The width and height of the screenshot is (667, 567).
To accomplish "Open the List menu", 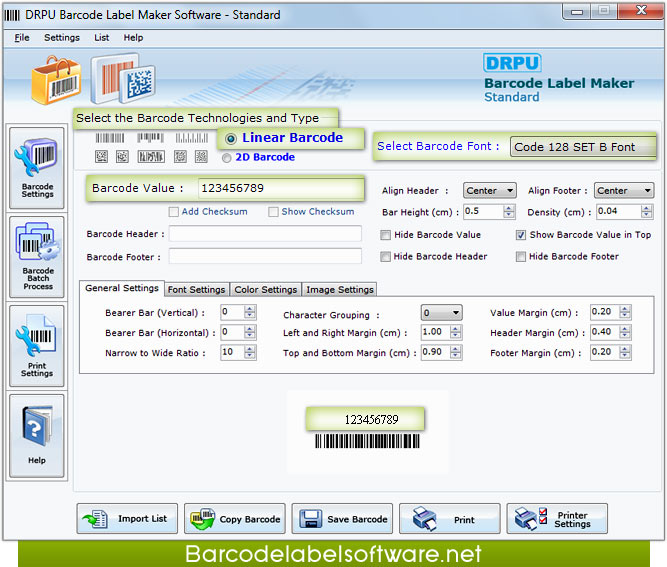I will coord(102,38).
